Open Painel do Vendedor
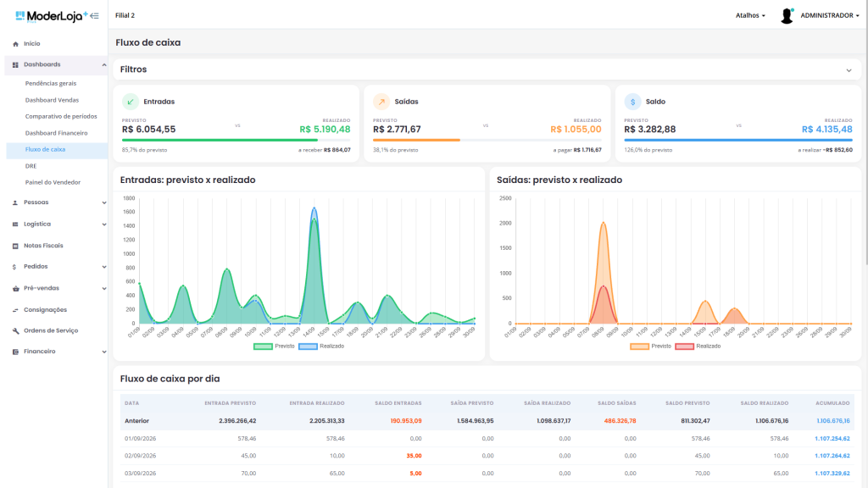 53,182
